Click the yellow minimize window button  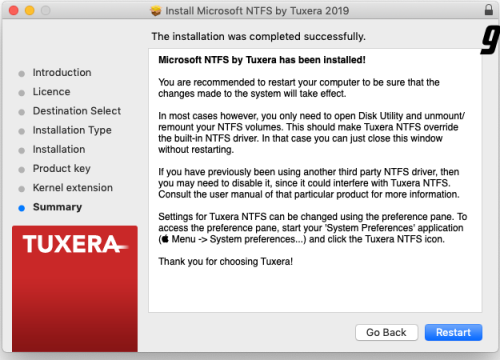point(30,11)
